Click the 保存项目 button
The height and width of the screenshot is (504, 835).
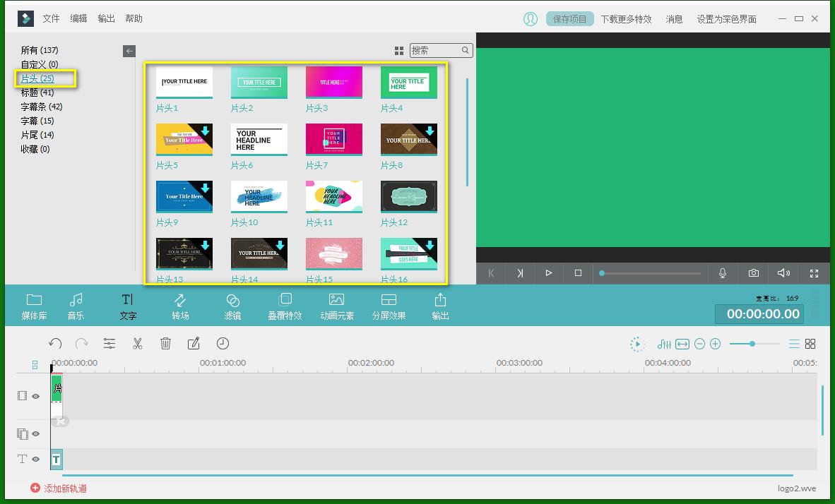[569, 18]
